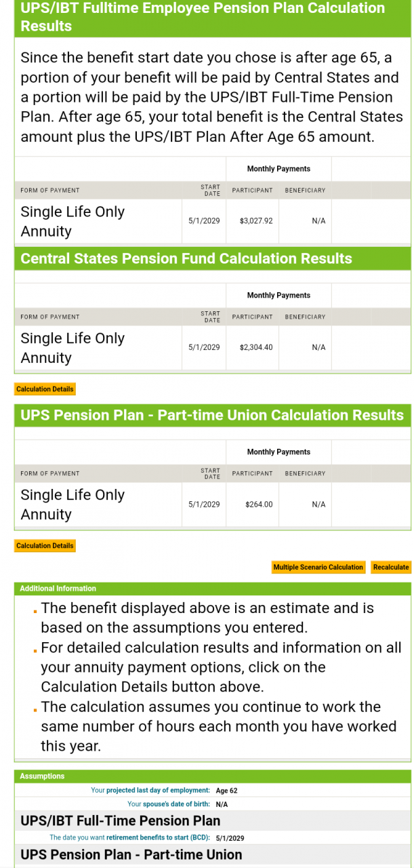Click the Recalculate button
The image size is (414, 868).
(x=391, y=567)
